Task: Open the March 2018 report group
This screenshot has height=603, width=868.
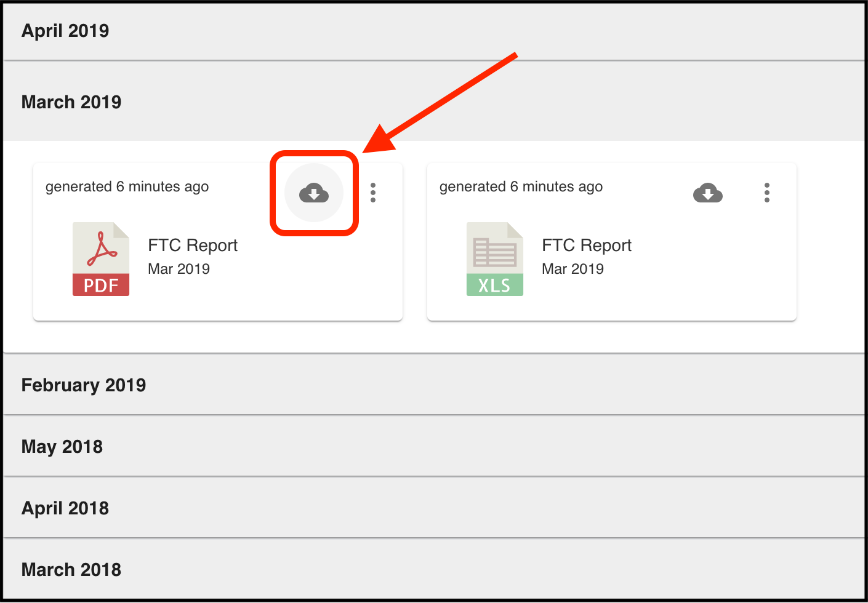Action: click(x=71, y=570)
